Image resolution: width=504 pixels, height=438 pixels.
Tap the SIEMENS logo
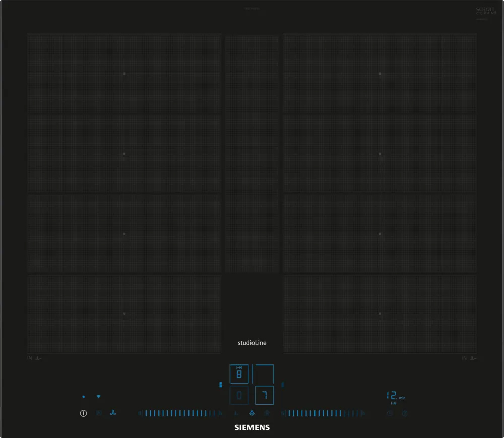(x=252, y=427)
